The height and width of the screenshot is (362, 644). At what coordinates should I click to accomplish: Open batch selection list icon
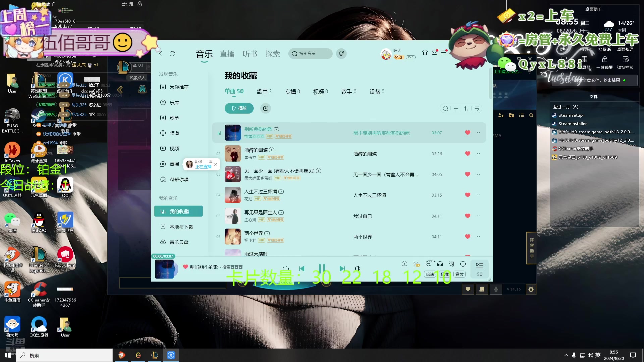point(477,108)
